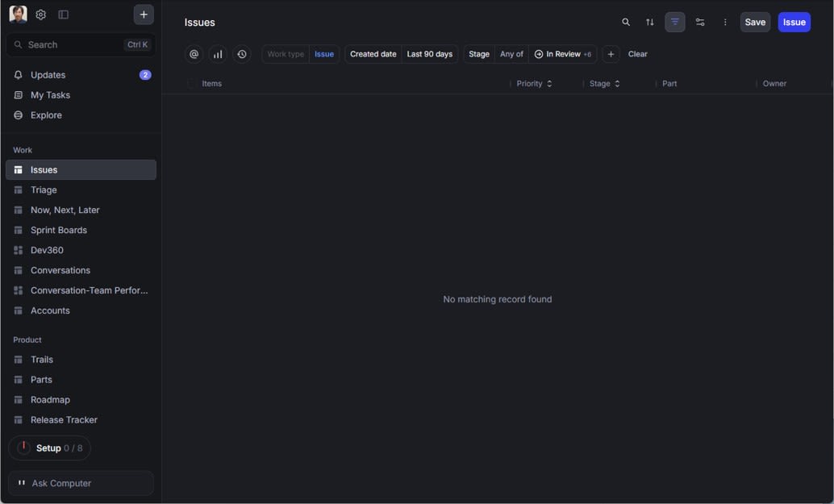
Task: Click the Updates badge showing 2
Action: pos(145,75)
